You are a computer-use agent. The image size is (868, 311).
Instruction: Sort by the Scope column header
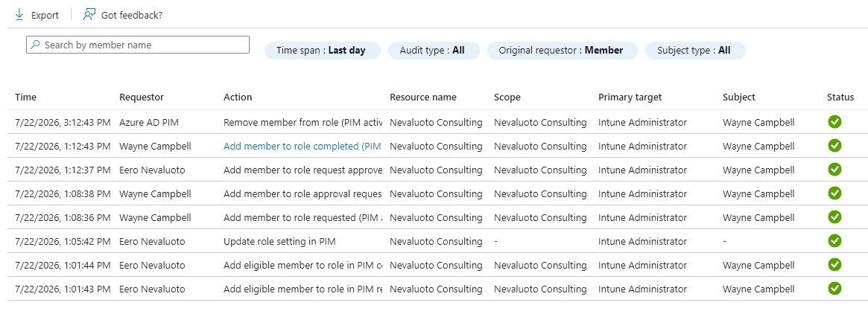point(507,97)
